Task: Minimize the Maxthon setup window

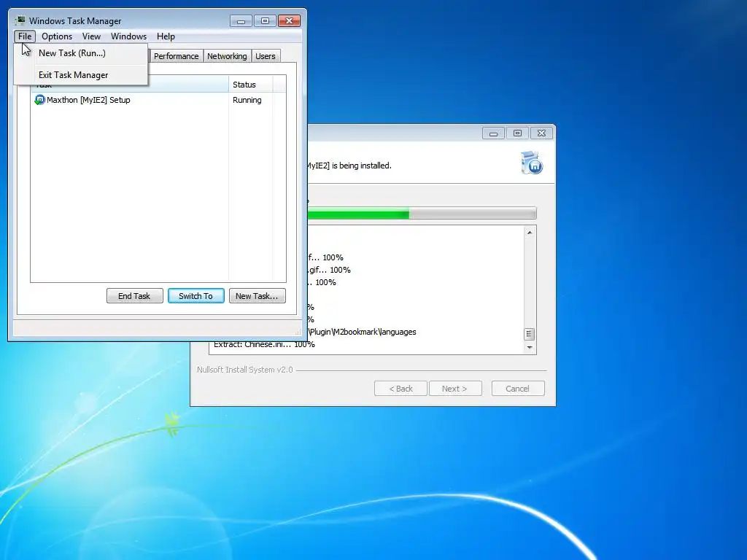Action: (494, 133)
